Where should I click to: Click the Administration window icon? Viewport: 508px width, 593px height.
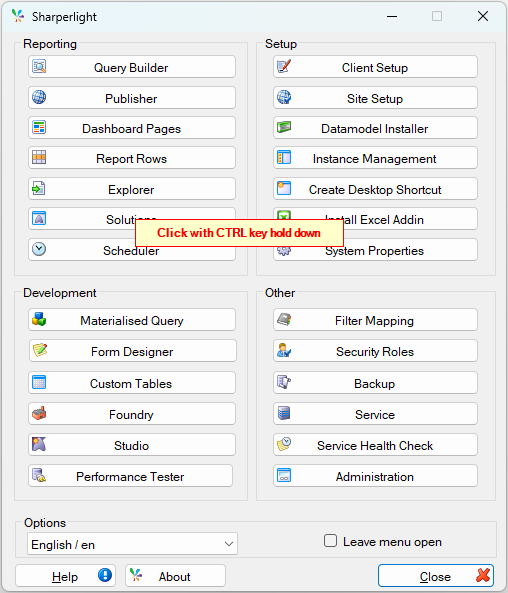[284, 475]
